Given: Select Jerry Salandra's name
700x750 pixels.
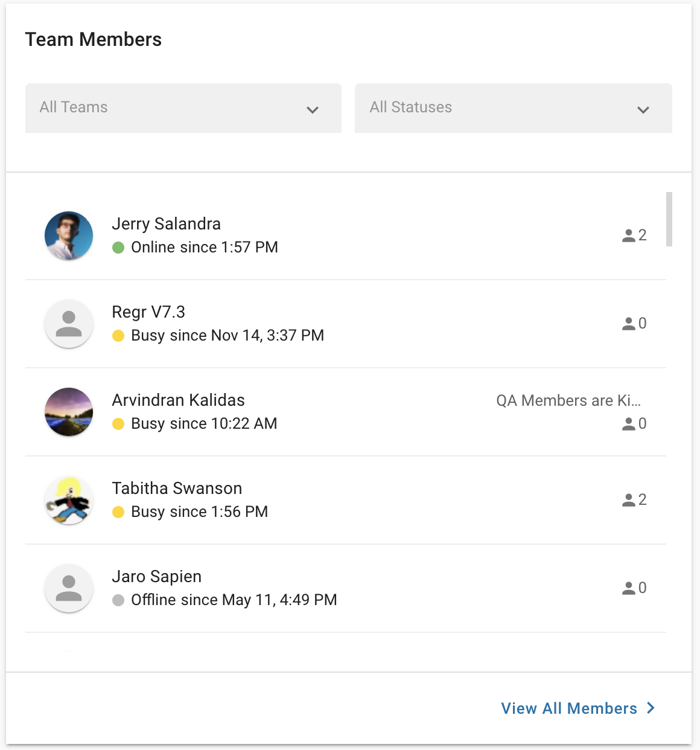Looking at the screenshot, I should tap(167, 224).
